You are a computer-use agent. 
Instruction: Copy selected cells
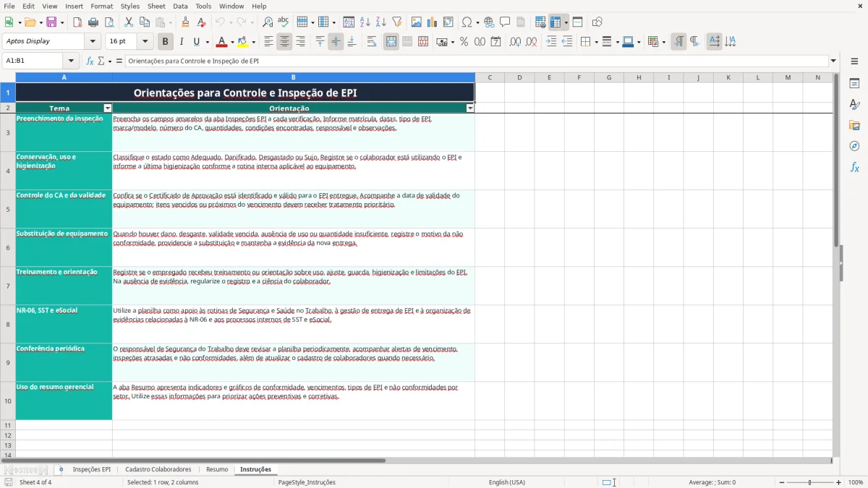click(x=145, y=22)
